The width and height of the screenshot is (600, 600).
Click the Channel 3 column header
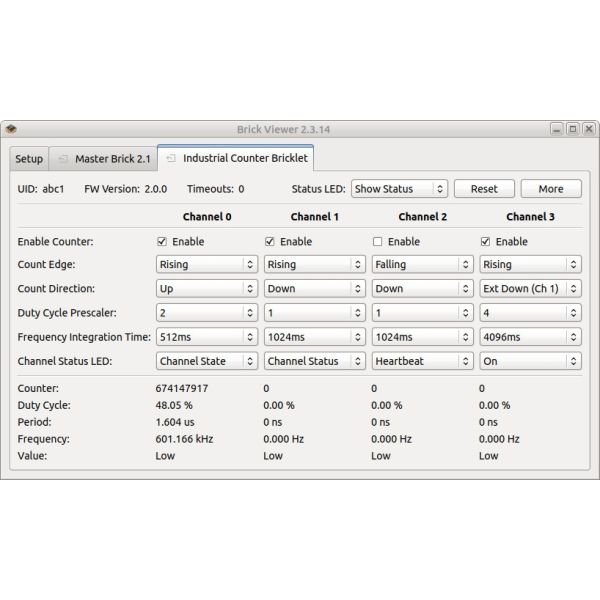point(530,217)
